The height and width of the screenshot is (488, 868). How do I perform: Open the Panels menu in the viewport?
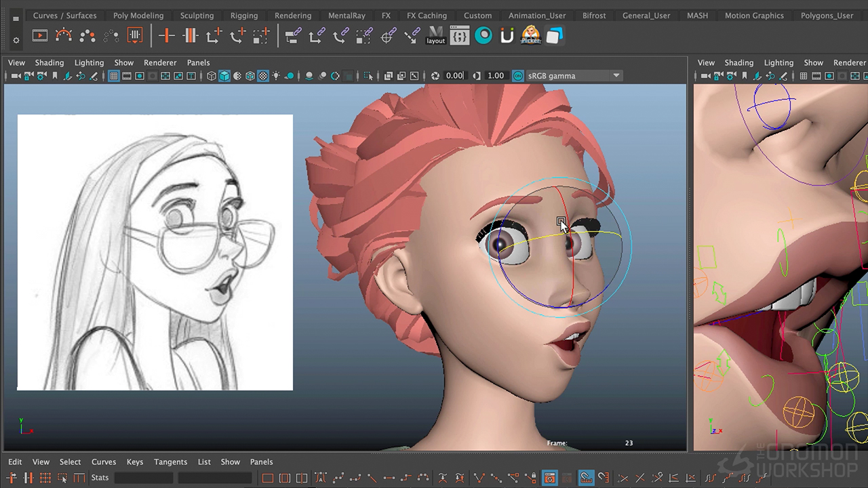point(198,62)
